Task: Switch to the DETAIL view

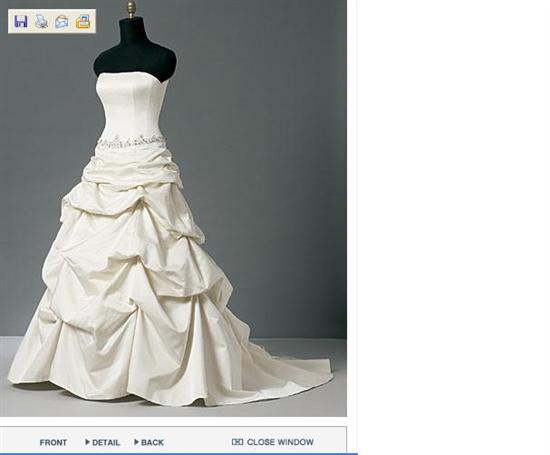Action: click(106, 442)
